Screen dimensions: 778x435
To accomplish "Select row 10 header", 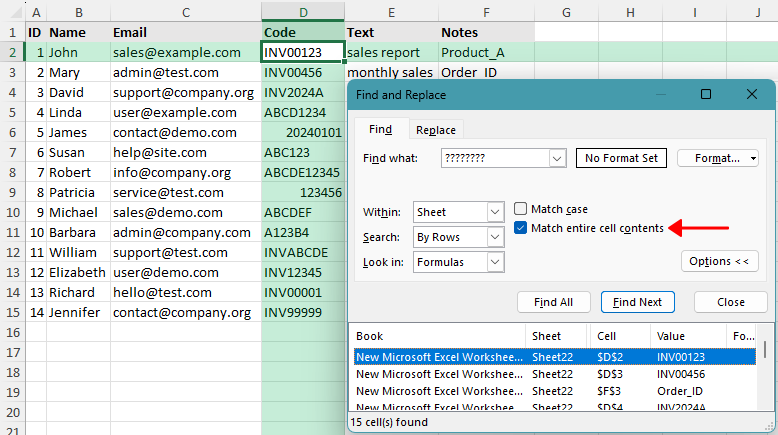I will 12,212.
